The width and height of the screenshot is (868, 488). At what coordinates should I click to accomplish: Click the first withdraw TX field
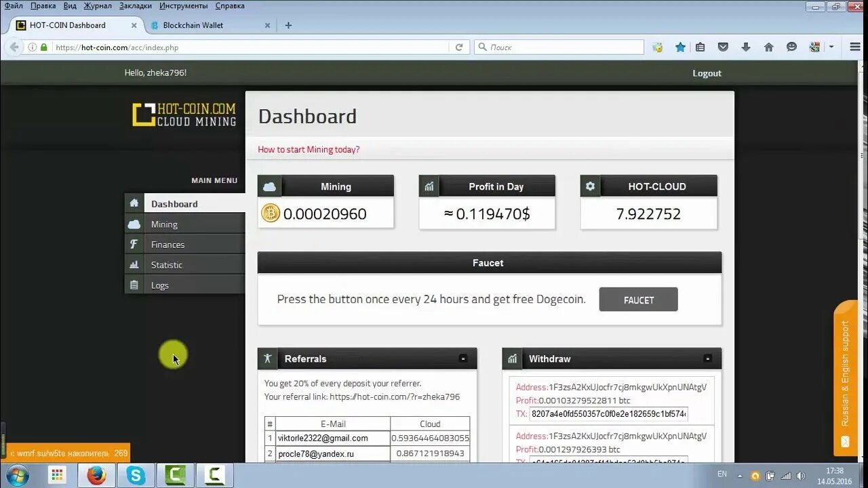tap(608, 413)
